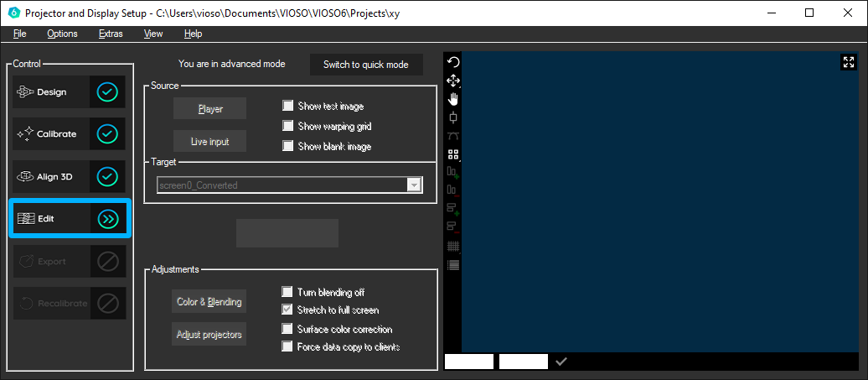Click Switch to quick mode button

[x=366, y=65]
